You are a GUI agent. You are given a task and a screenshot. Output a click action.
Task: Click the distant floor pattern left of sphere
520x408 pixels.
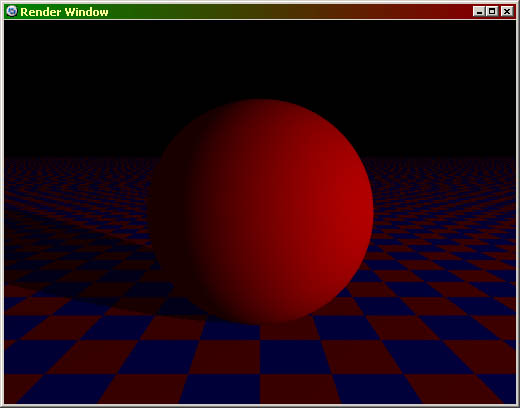(x=77, y=187)
